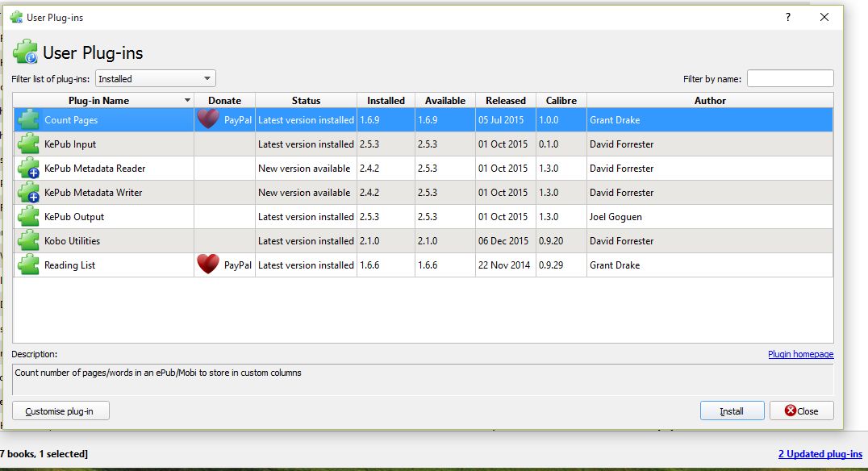Viewport: 868px width, 471px height.
Task: Click the Kobo Utilities plug-in icon
Action: 28,241
